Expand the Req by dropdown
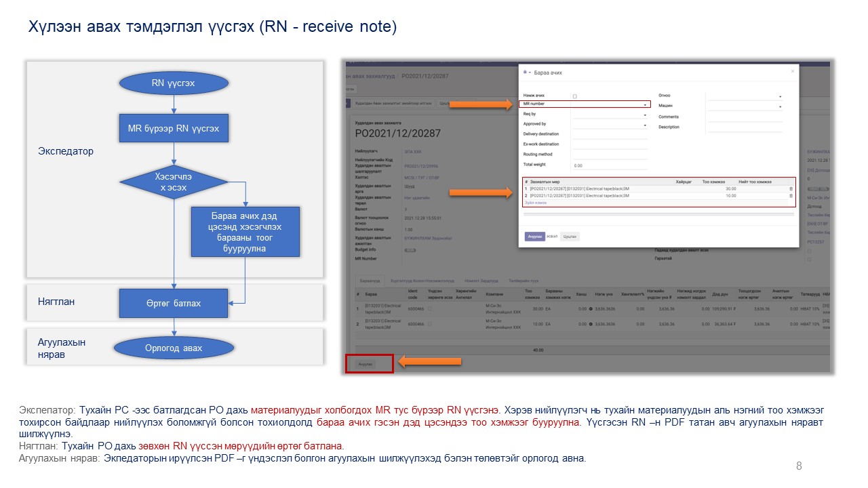This screenshot has height=488, width=868. click(x=644, y=115)
